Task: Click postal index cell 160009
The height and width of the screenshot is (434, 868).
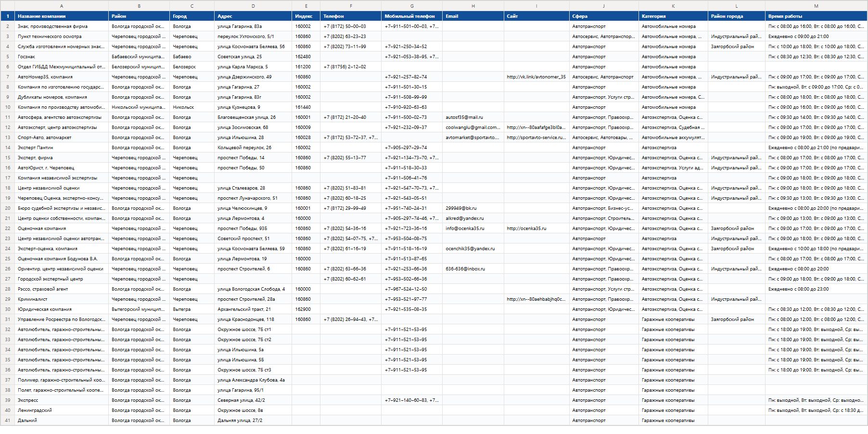Action: (306, 128)
